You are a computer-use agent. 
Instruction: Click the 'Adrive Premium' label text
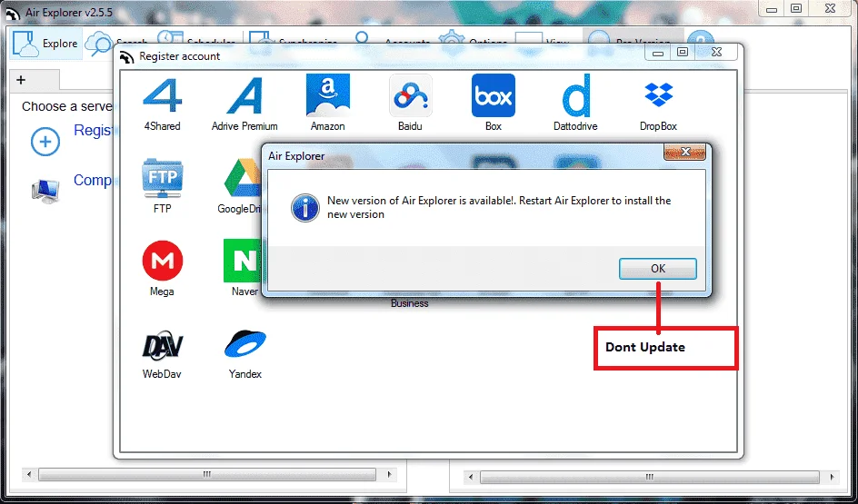pos(244,126)
